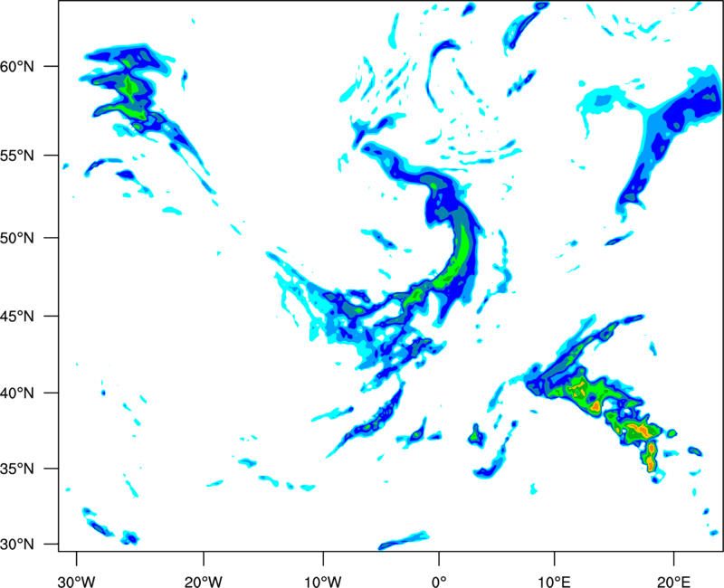This screenshot has width=724, height=588.
Task: Click the 55°N latitude label
Action: pyautogui.click(x=17, y=156)
